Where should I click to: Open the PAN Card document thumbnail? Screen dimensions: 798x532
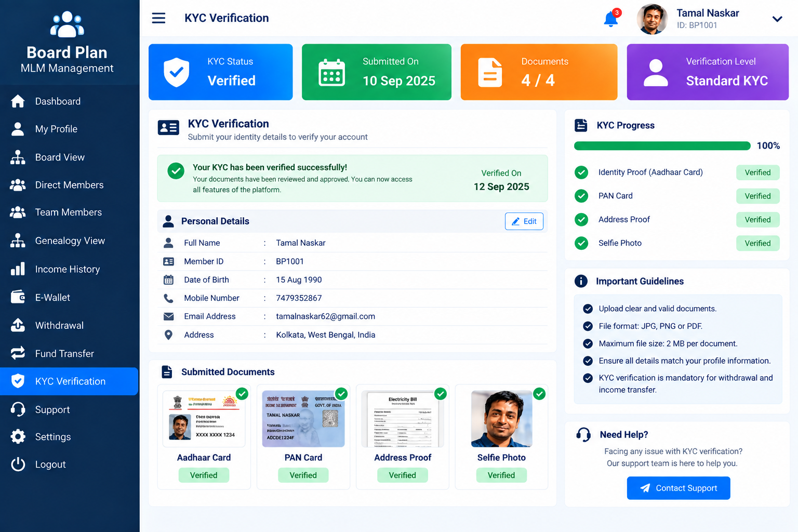pos(303,419)
